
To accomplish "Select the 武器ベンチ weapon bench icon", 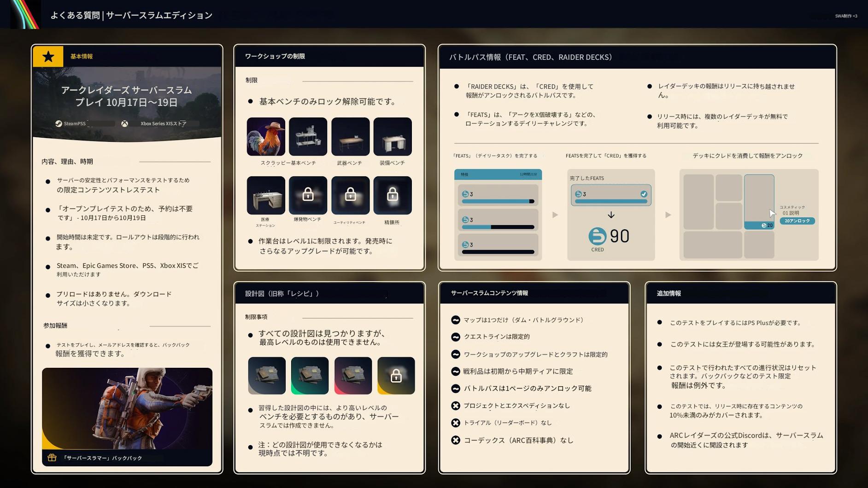I will (350, 137).
